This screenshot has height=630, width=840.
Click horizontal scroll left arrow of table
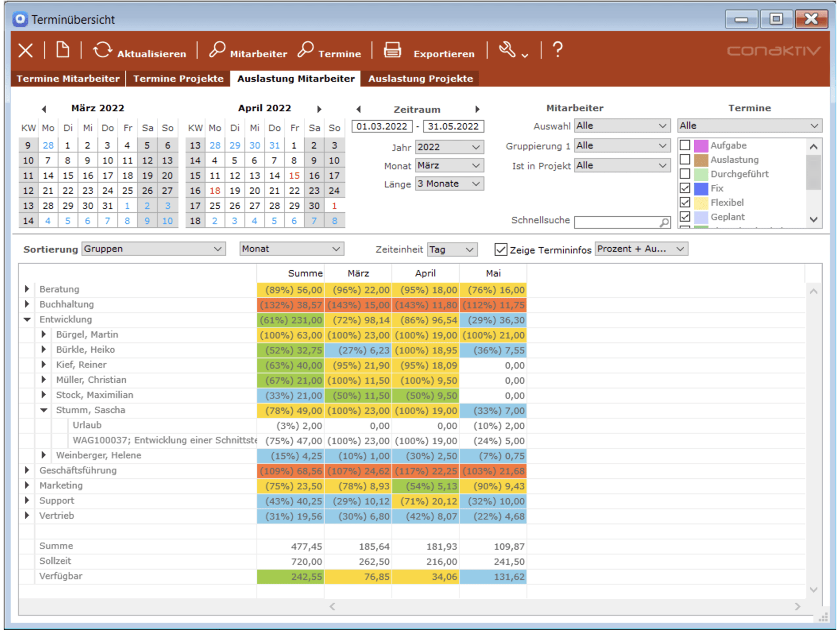point(332,606)
